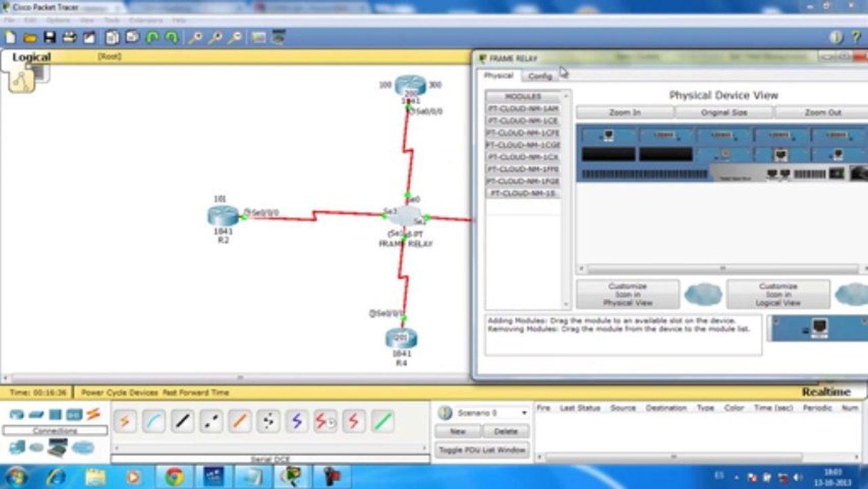Click the Redo green arrow icon
Image resolution: width=868 pixels, height=489 pixels.
point(171,37)
